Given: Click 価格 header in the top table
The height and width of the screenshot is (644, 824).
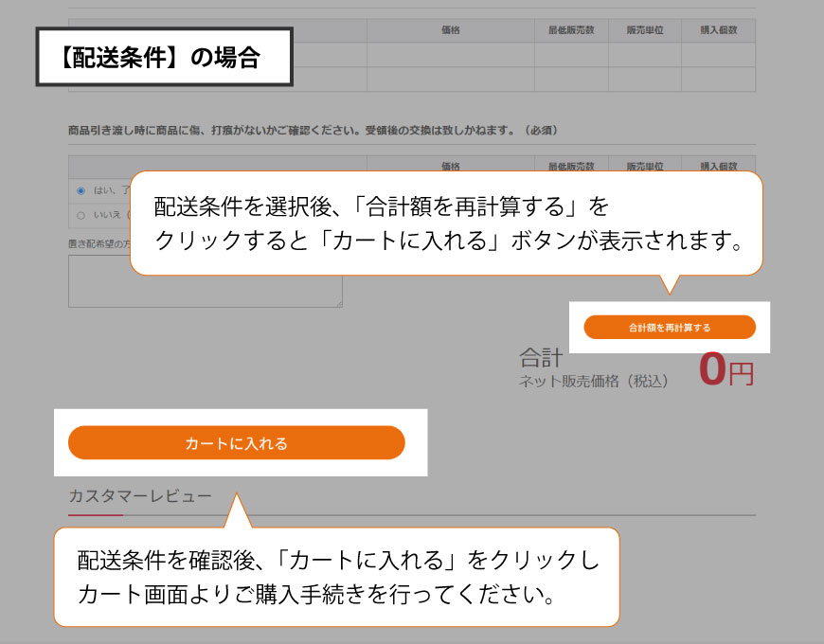Looking at the screenshot, I should (x=450, y=30).
